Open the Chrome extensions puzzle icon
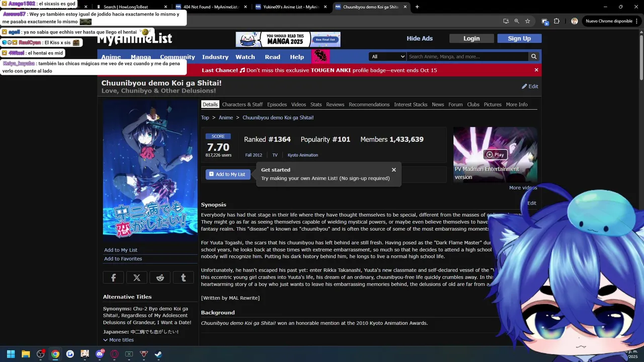The height and width of the screenshot is (362, 644). 556,21
